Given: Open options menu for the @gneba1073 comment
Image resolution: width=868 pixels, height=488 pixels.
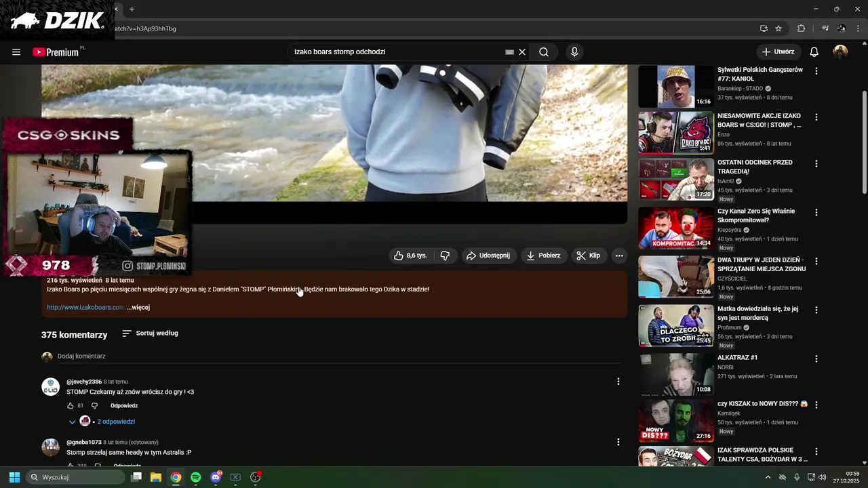Looking at the screenshot, I should click(618, 442).
